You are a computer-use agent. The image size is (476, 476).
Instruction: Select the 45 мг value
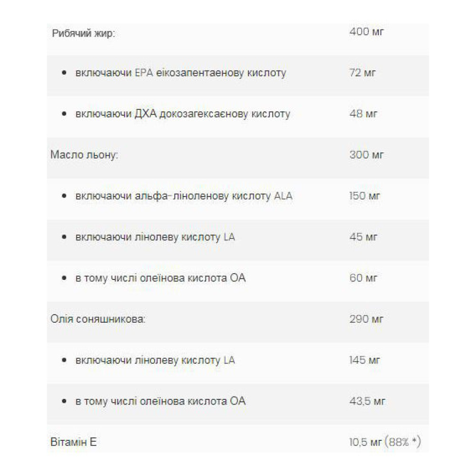coord(363,237)
